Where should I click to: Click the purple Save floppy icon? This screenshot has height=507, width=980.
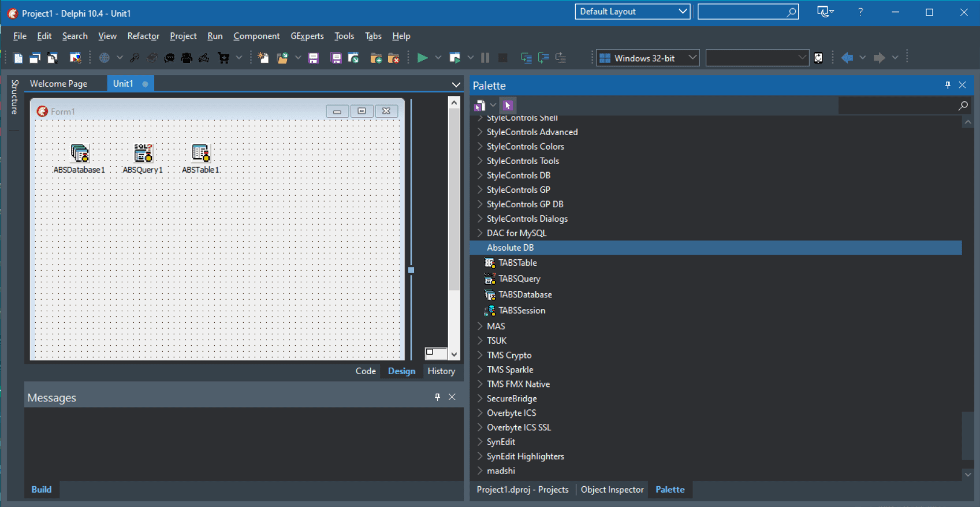click(x=314, y=58)
